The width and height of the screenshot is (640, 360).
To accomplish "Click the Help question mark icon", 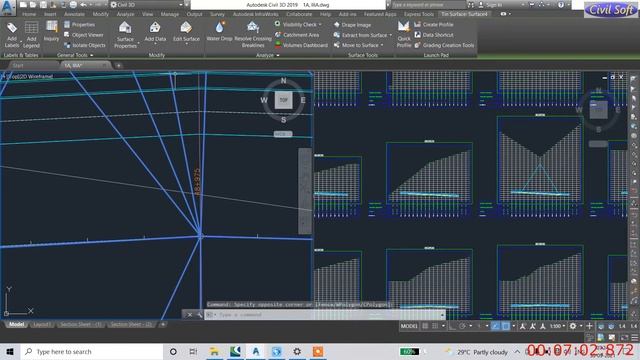I will [561, 5].
